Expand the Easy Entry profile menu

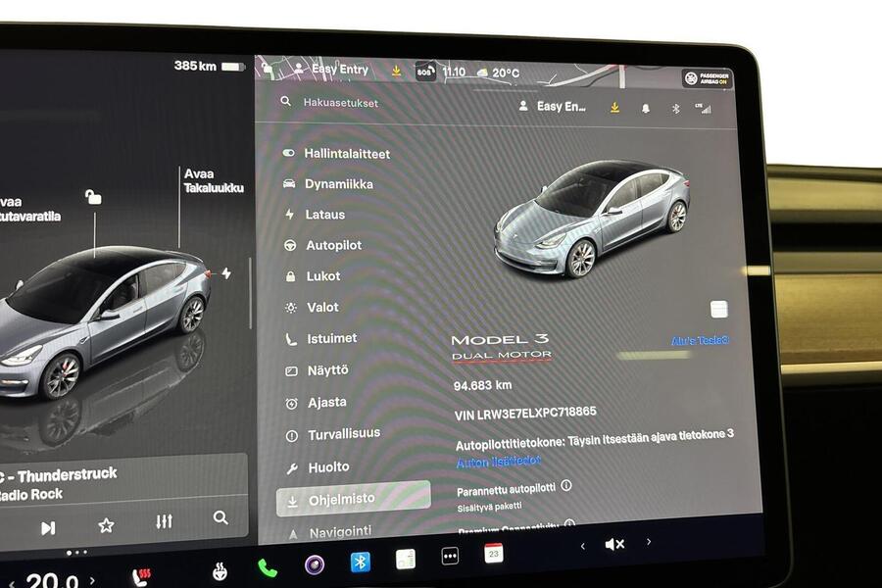tap(338, 70)
